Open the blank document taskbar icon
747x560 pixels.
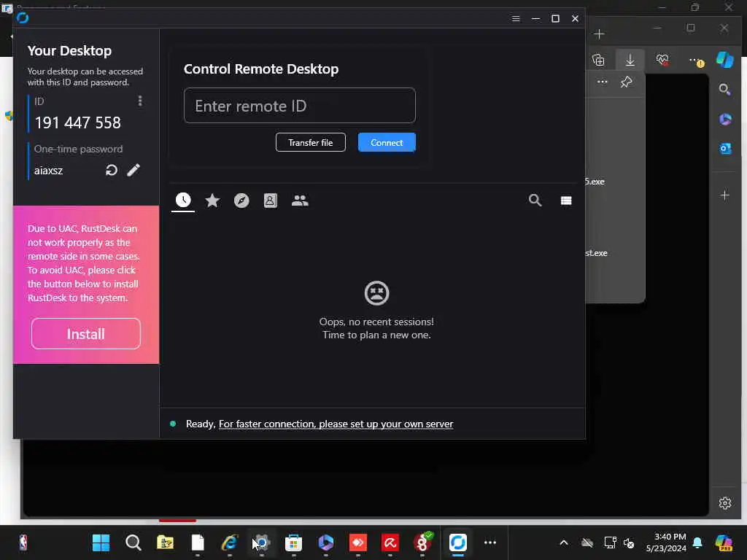198,542
